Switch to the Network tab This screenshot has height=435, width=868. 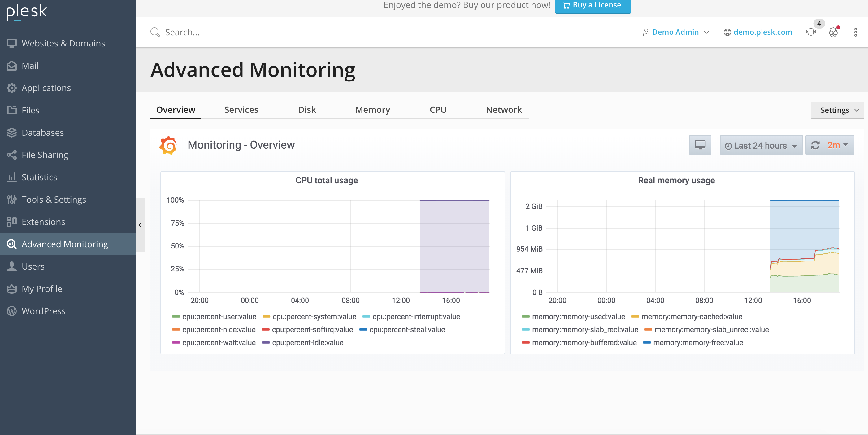pyautogui.click(x=503, y=110)
